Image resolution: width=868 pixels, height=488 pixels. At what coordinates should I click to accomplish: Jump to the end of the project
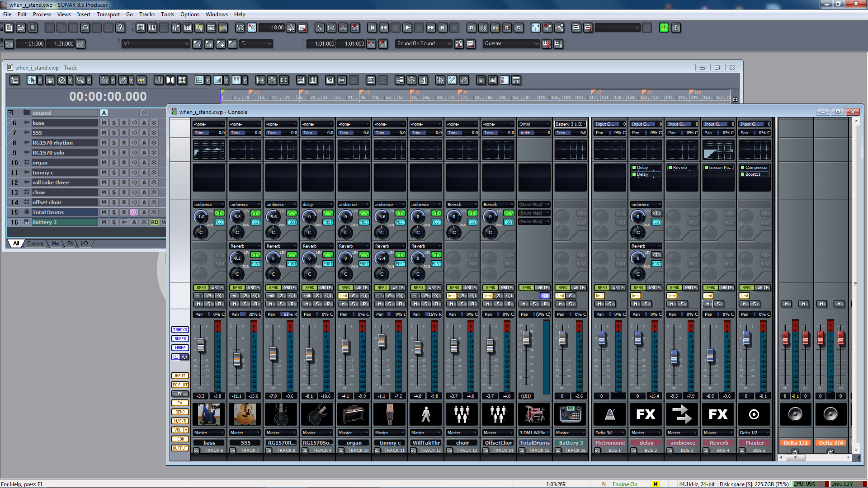tap(443, 28)
